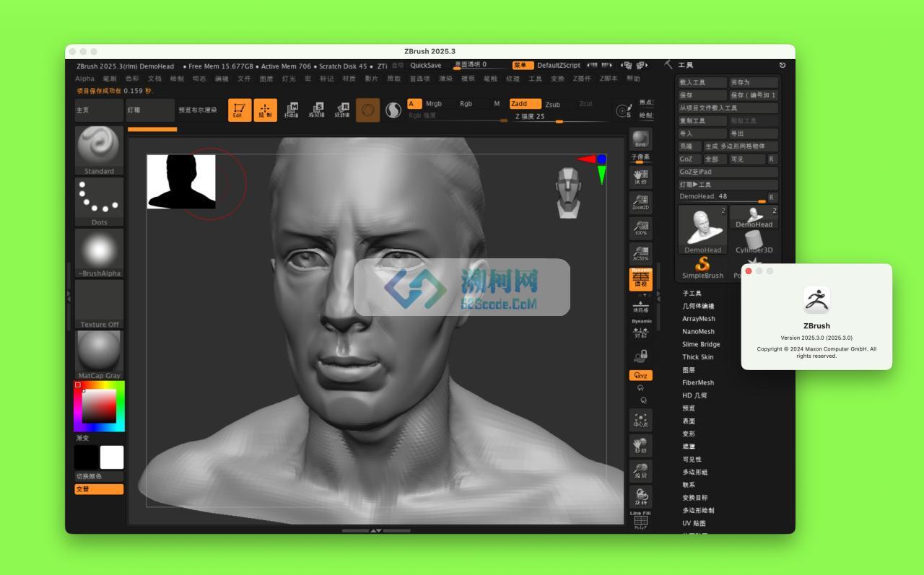Screen dimensions: 924x575
Task: Open the BrushAlpha picker
Action: click(x=99, y=253)
